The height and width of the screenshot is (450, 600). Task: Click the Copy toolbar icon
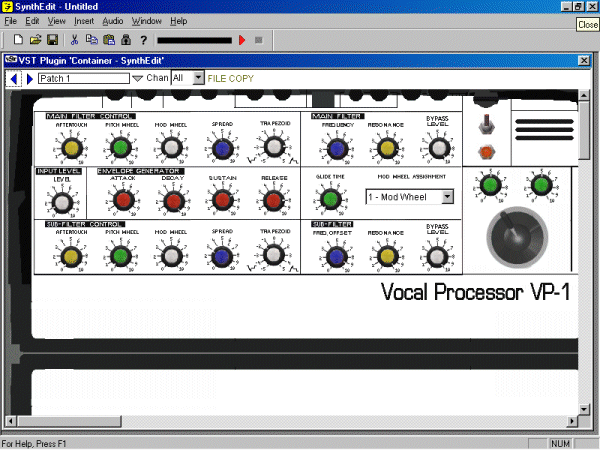pyautogui.click(x=91, y=40)
